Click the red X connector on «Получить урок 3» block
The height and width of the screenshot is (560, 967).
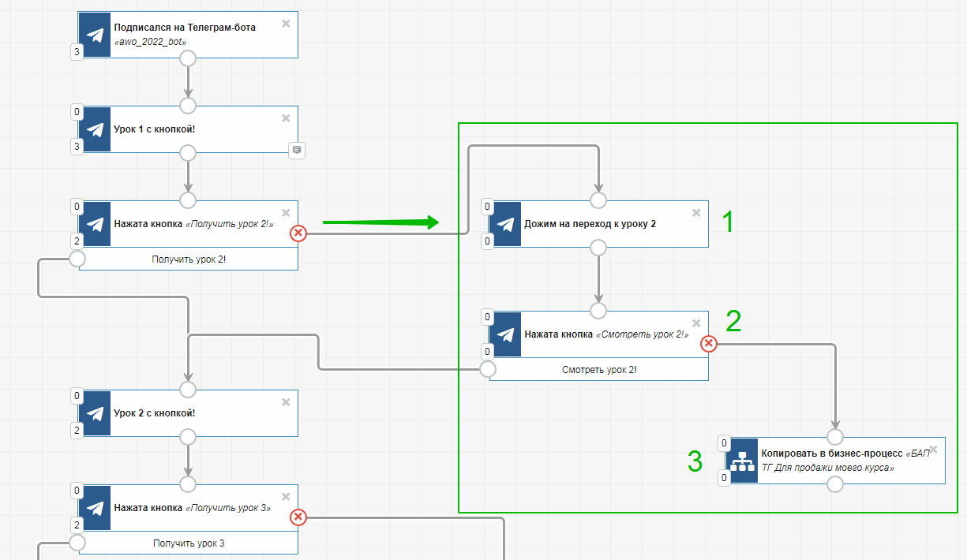pyautogui.click(x=298, y=517)
